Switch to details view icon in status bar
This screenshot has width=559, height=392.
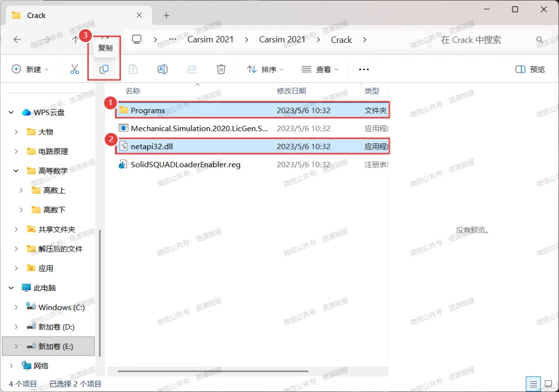[x=533, y=384]
